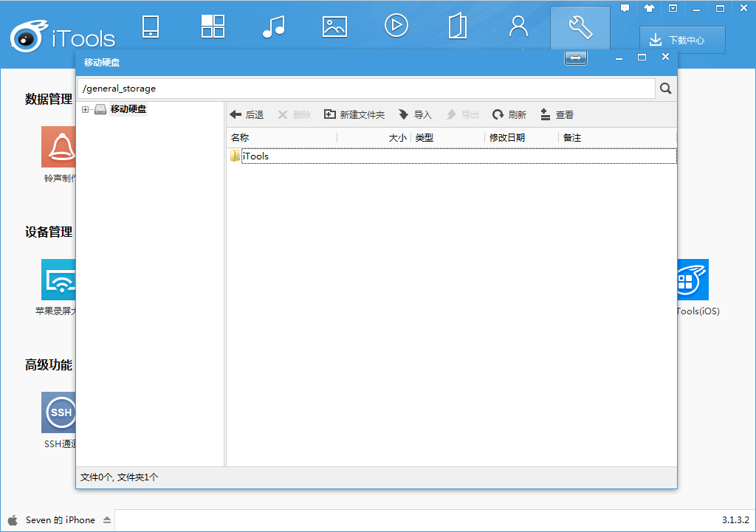
Task: Click the 导入 import button
Action: click(415, 114)
